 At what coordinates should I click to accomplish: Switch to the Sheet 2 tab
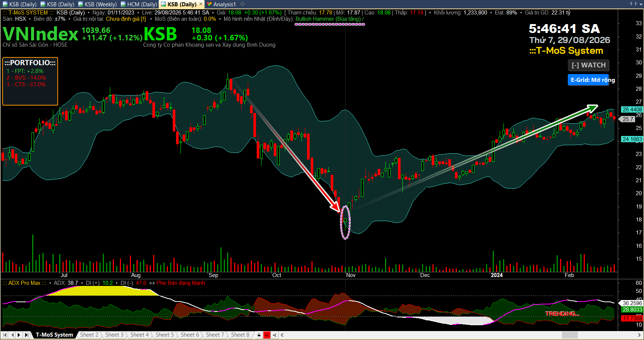point(90,335)
